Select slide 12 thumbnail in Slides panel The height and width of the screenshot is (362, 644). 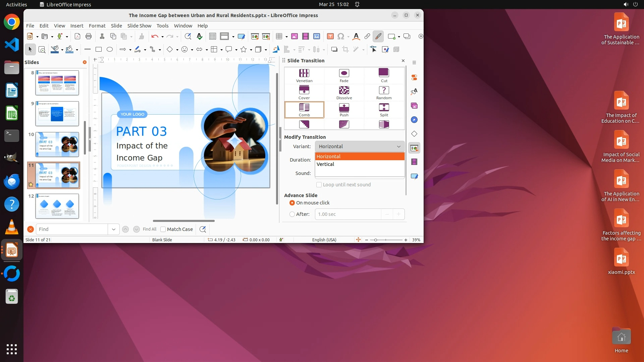(57, 206)
